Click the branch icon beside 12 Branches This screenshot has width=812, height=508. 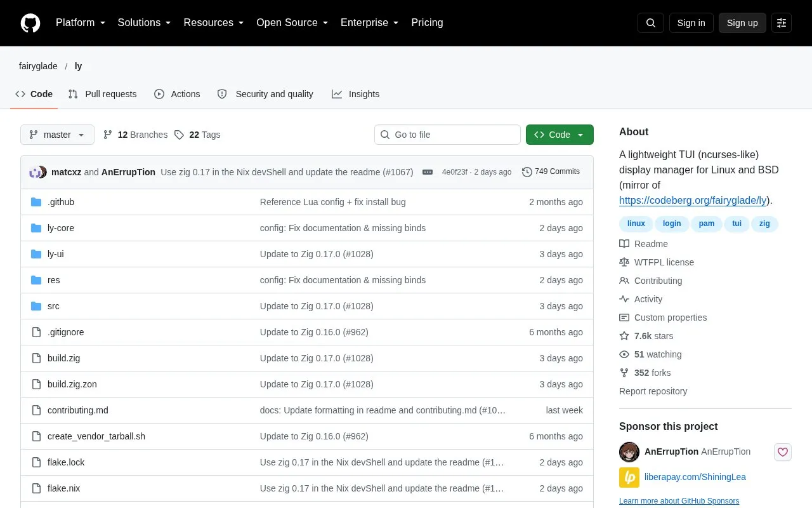point(108,135)
